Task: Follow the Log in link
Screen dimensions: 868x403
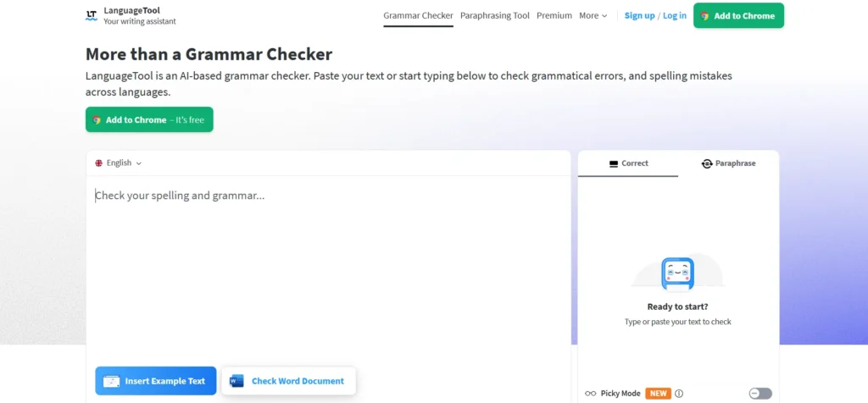Action: click(675, 15)
